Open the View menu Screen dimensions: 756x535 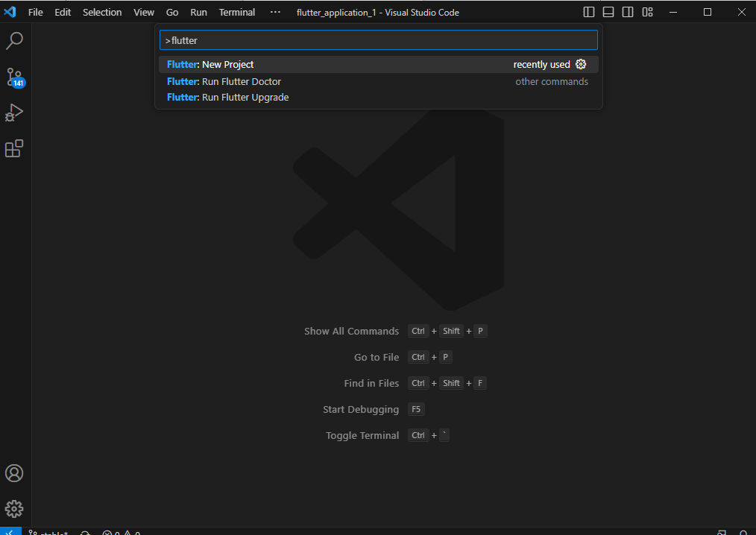(x=144, y=13)
